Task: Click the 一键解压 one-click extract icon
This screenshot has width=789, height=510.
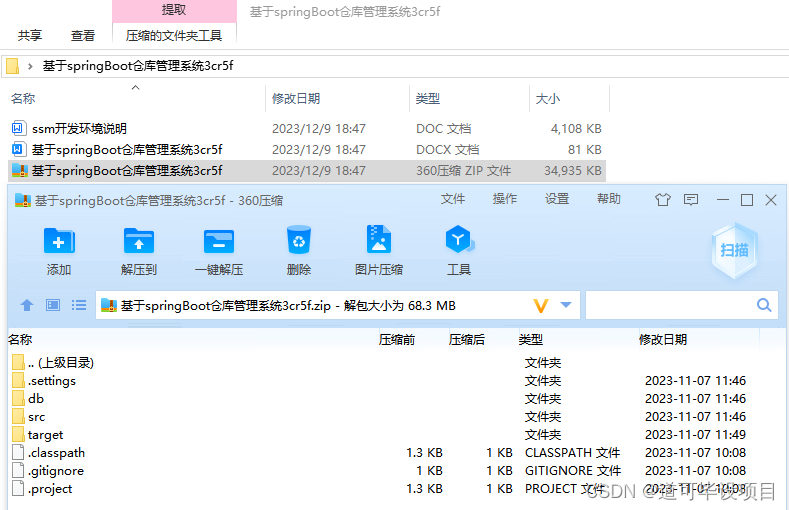Action: [x=219, y=241]
